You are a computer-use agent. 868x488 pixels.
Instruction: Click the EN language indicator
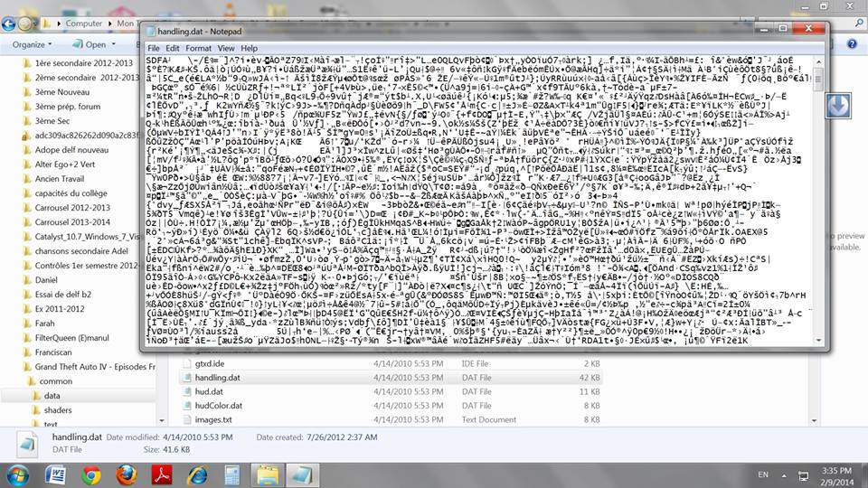[x=763, y=474]
